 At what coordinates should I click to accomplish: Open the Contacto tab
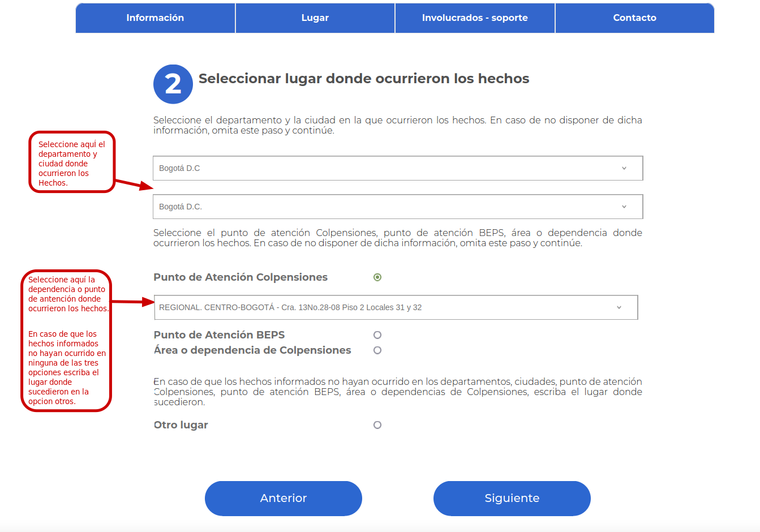634,18
